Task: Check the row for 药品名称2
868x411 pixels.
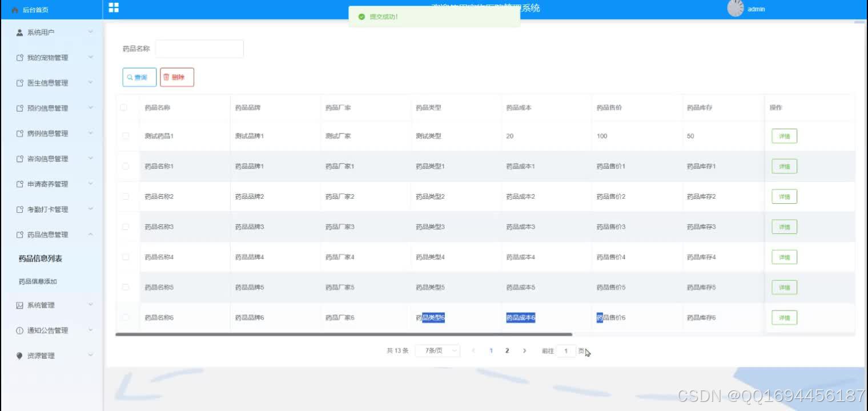Action: [126, 196]
